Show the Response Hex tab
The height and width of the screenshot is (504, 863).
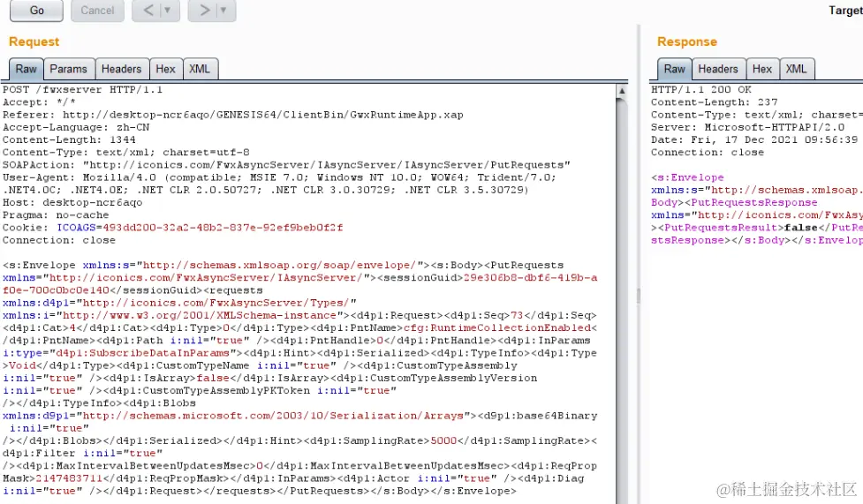[x=761, y=70]
